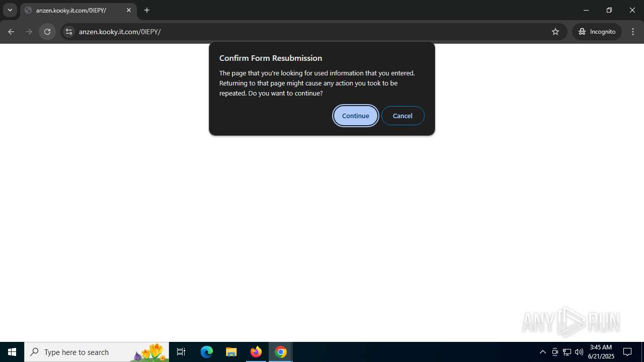Cancel the form resubmission dialog

click(x=403, y=116)
